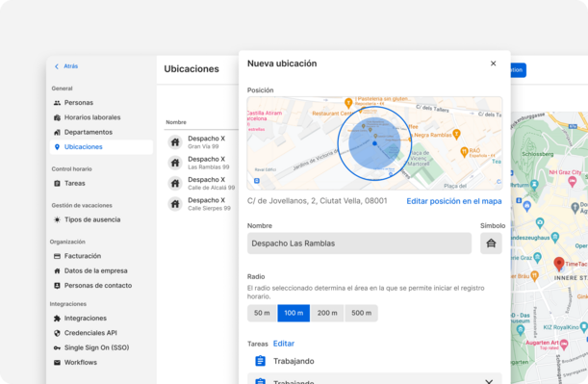Click the Credenciales API shield icon

pyautogui.click(x=57, y=333)
